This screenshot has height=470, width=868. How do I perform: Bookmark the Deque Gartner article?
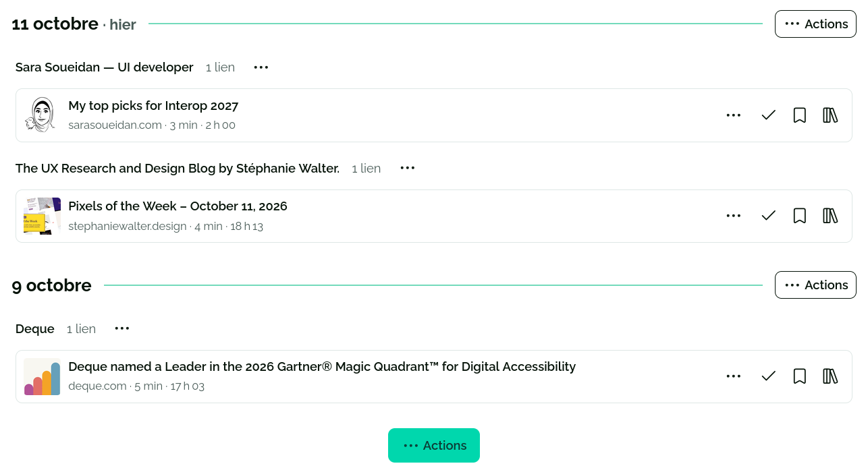pyautogui.click(x=800, y=376)
